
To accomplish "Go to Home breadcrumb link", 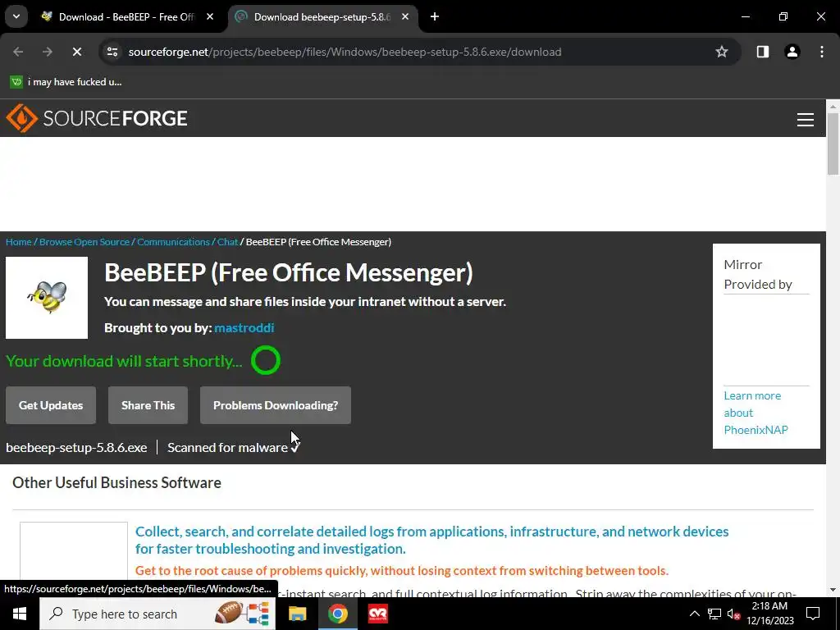I will [19, 242].
